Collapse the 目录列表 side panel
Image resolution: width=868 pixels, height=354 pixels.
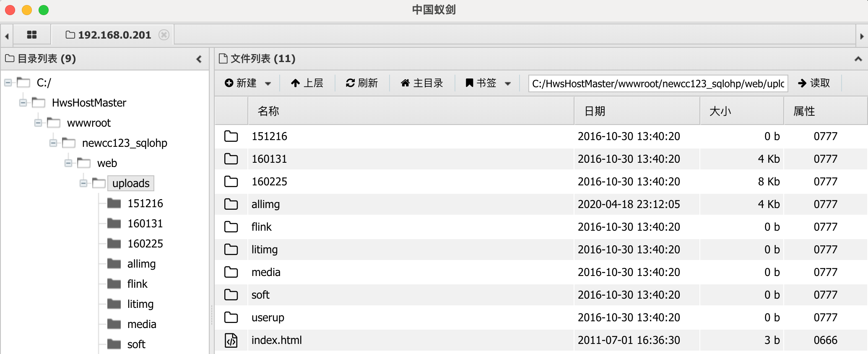(199, 59)
